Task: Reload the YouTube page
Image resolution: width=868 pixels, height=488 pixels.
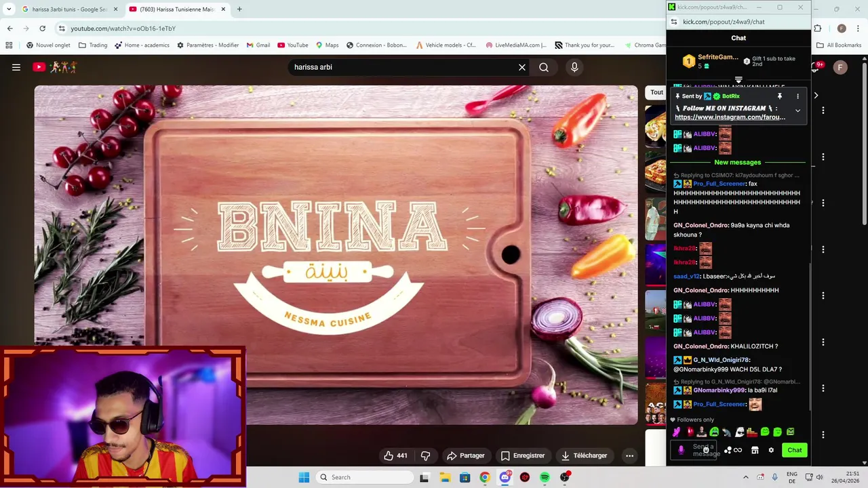Action: pyautogui.click(x=42, y=28)
